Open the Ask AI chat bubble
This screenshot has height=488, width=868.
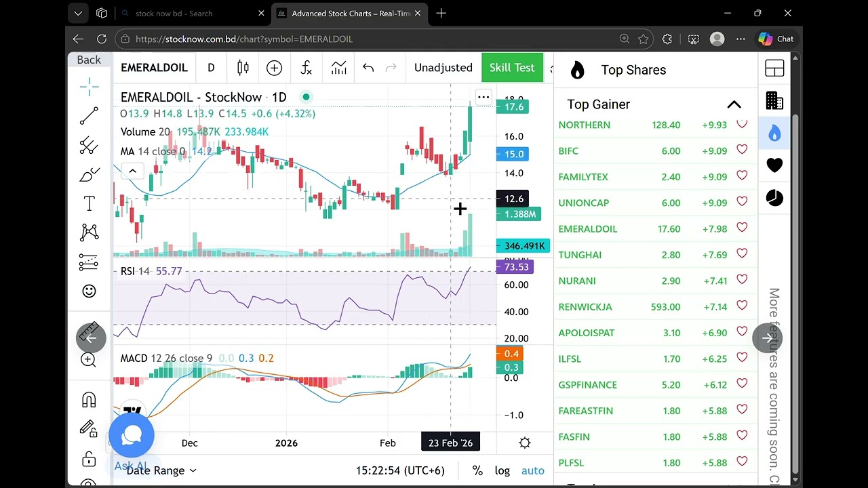(x=131, y=435)
